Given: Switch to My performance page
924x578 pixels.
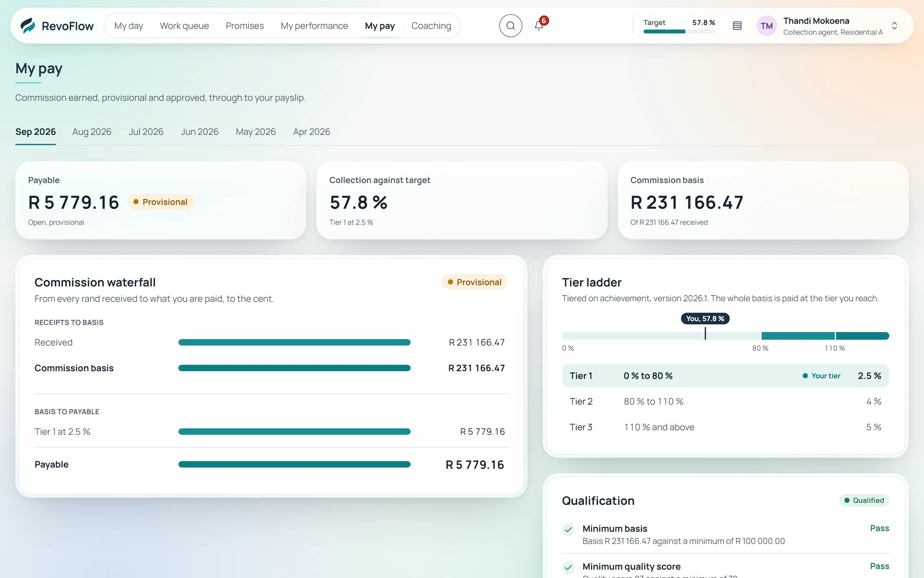Looking at the screenshot, I should tap(314, 26).
